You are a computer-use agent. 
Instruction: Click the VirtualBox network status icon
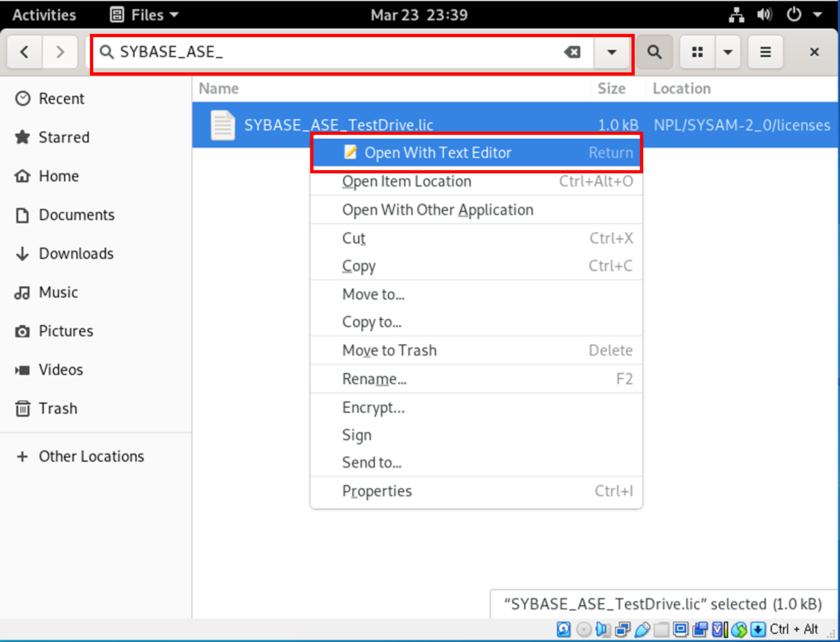[x=623, y=630]
